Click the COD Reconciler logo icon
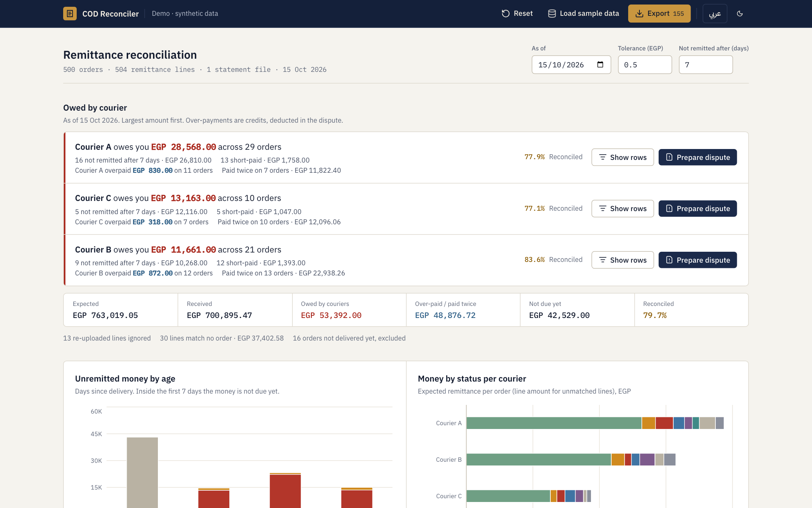This screenshot has height=508, width=812. pyautogui.click(x=70, y=14)
